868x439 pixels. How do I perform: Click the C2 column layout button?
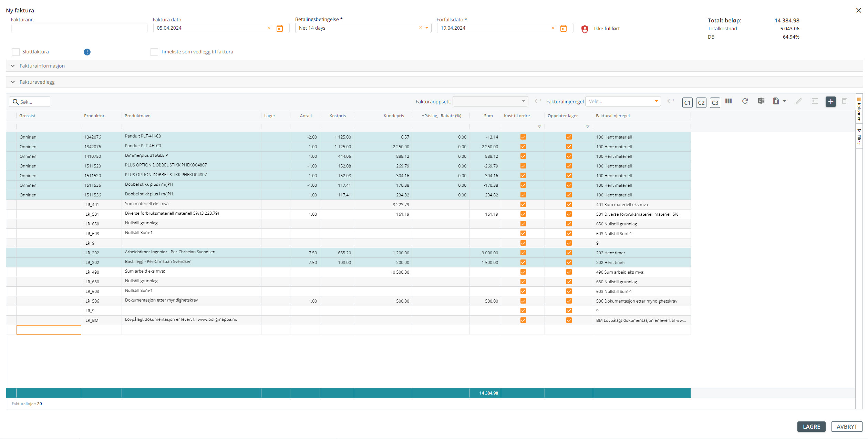[x=701, y=102]
